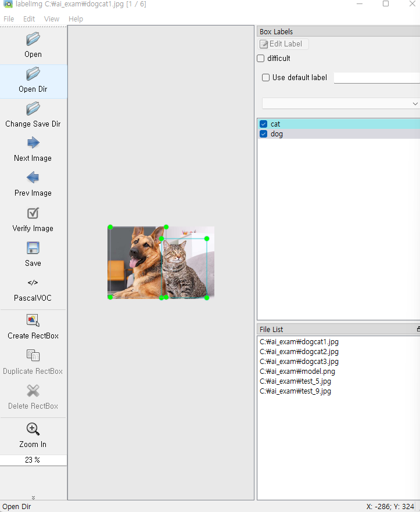Open the View menu
Screen dimensions: 420x512
(x=52, y=19)
